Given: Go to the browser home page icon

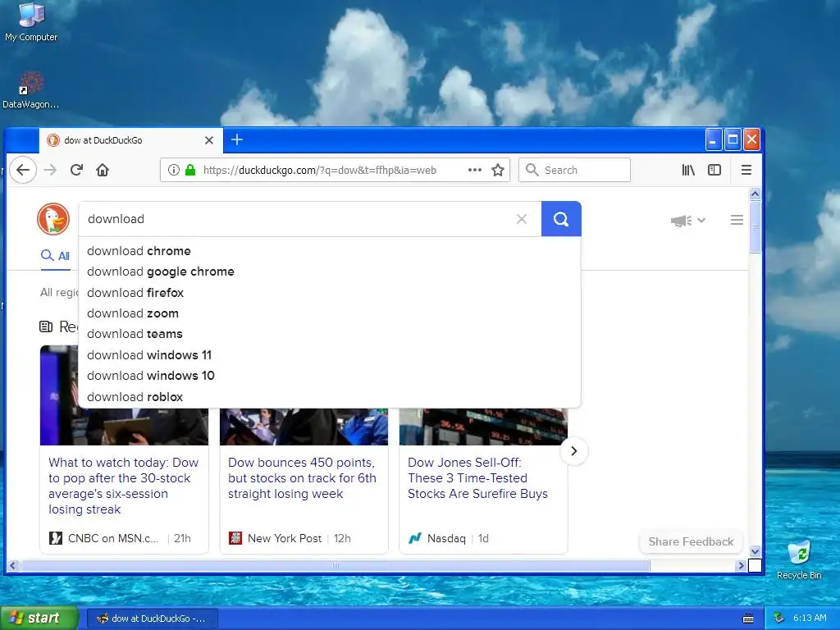Looking at the screenshot, I should 103,170.
